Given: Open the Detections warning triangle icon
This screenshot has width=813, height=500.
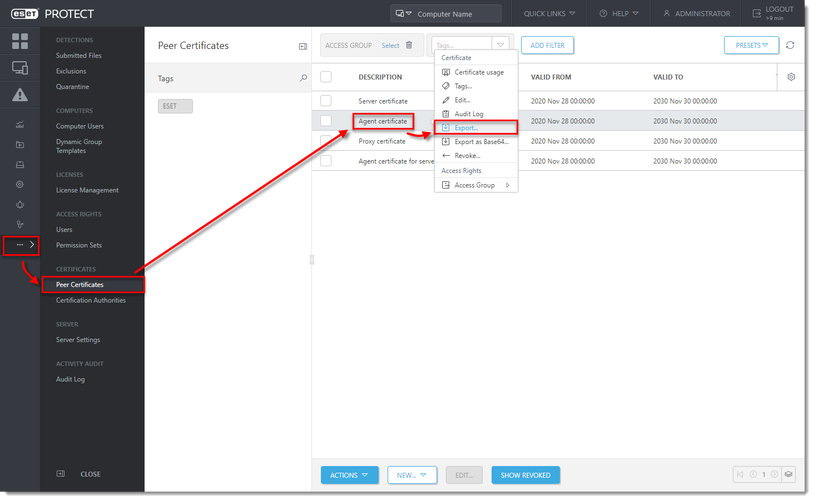Looking at the screenshot, I should 20,95.
